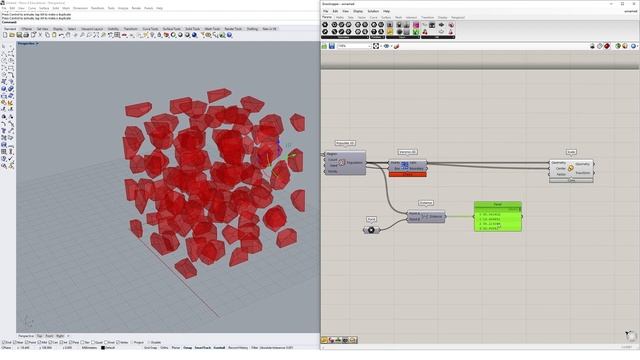This screenshot has width=640, height=360.
Task: Click the Don't draw preview icon in Grasshopper
Action: (x=592, y=46)
